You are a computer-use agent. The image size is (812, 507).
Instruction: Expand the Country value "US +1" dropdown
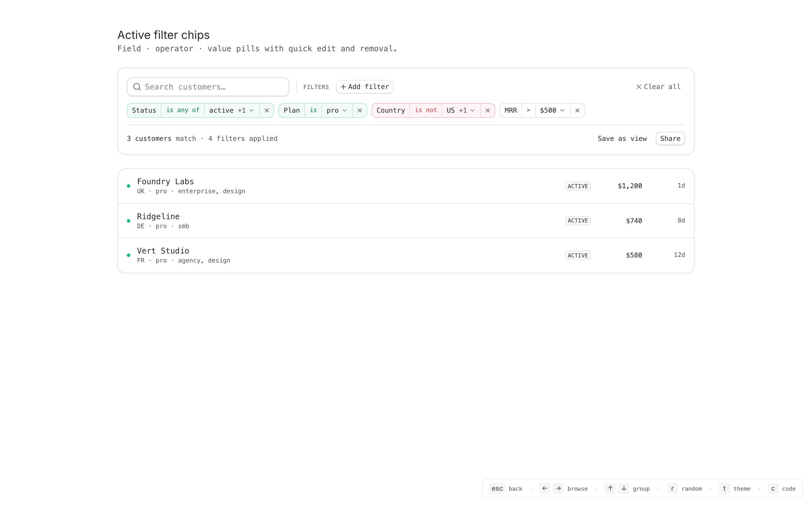(461, 110)
